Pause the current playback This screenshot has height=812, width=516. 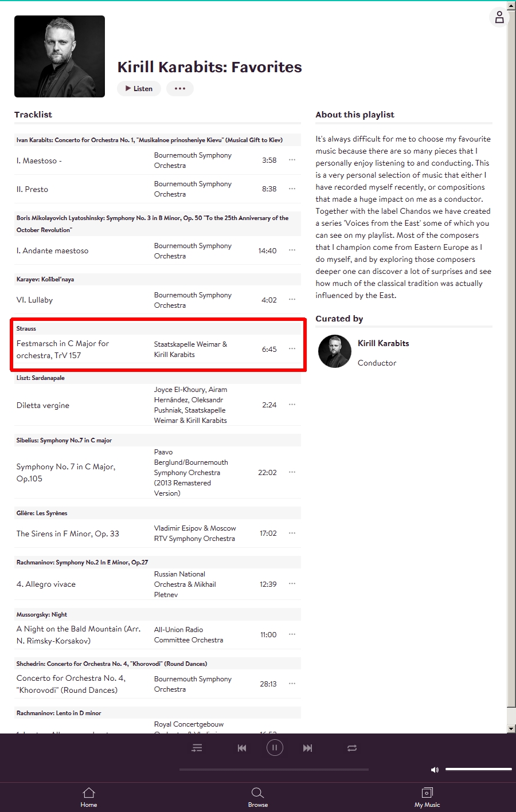[275, 748]
